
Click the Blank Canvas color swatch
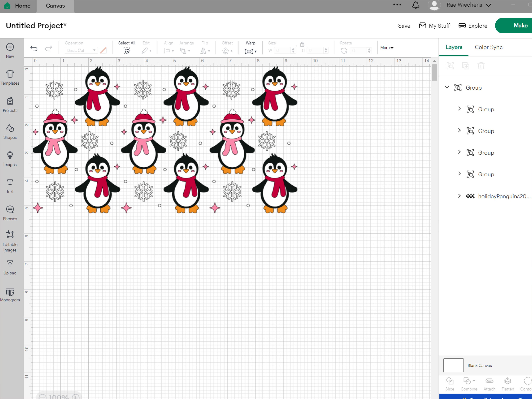click(x=453, y=365)
